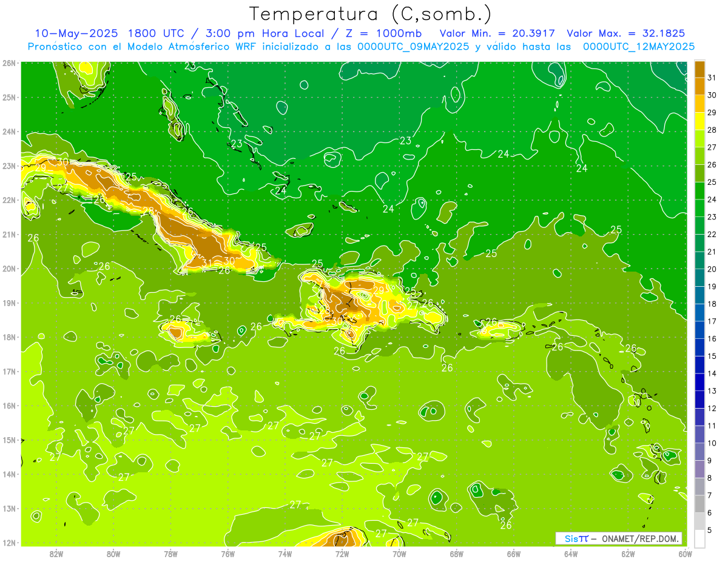Click the "Temperatura (C,somb.)" title

(371, 15)
